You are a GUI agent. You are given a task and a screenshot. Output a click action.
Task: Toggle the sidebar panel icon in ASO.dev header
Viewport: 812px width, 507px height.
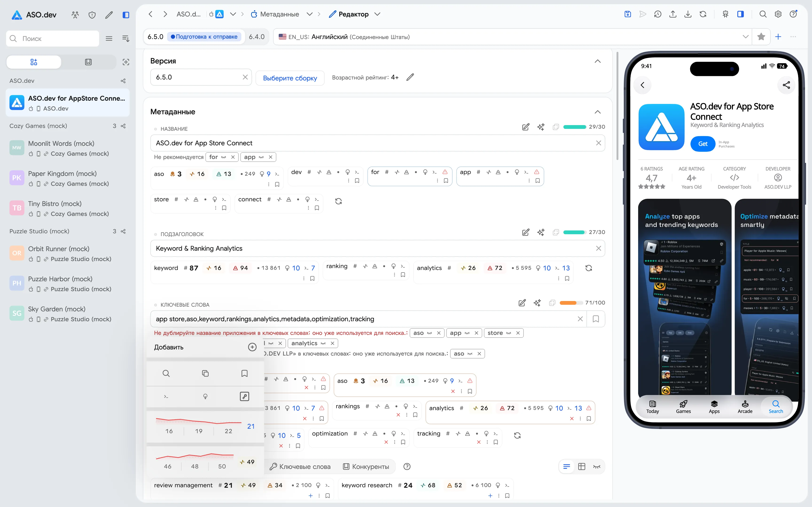tap(126, 15)
